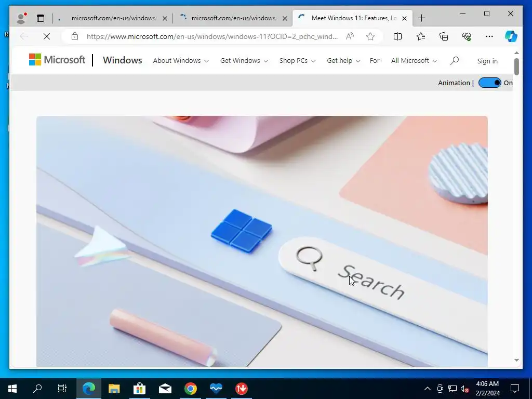Click the muted volume tray icon
The width and height of the screenshot is (532, 399).
point(465,389)
